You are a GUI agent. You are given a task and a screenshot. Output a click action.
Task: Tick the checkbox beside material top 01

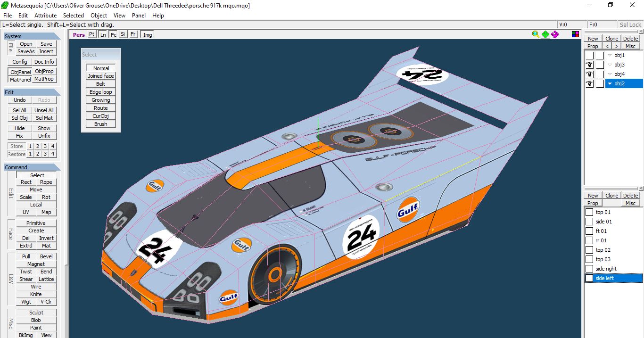(589, 212)
